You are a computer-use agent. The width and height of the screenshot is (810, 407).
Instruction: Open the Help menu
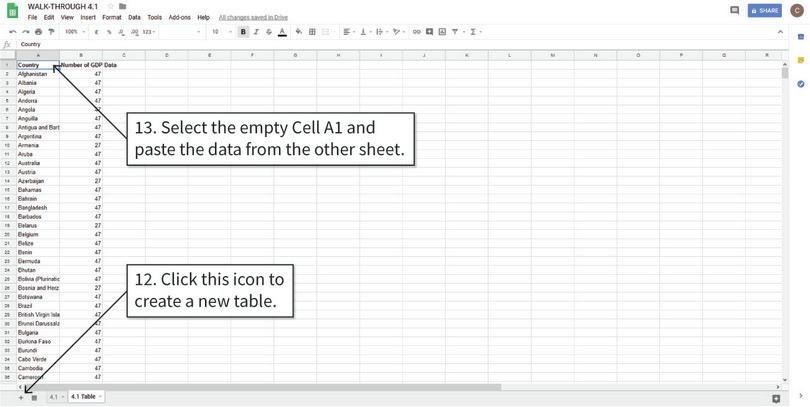pos(204,18)
